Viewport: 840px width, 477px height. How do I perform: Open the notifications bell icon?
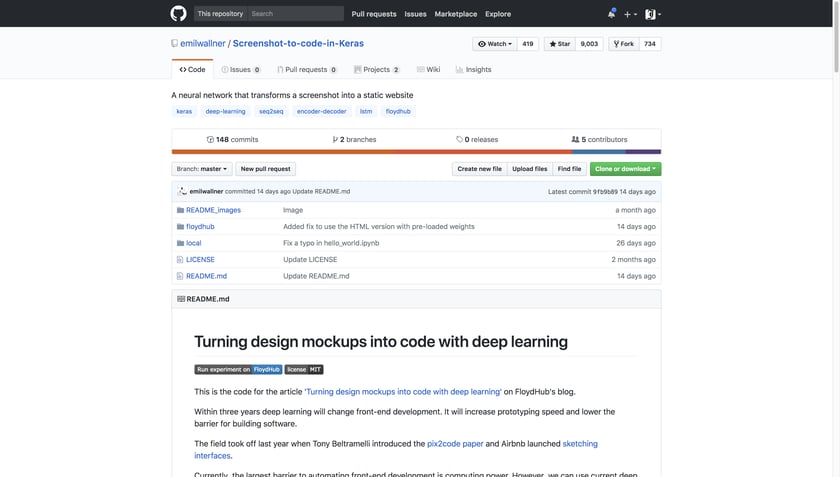(611, 14)
